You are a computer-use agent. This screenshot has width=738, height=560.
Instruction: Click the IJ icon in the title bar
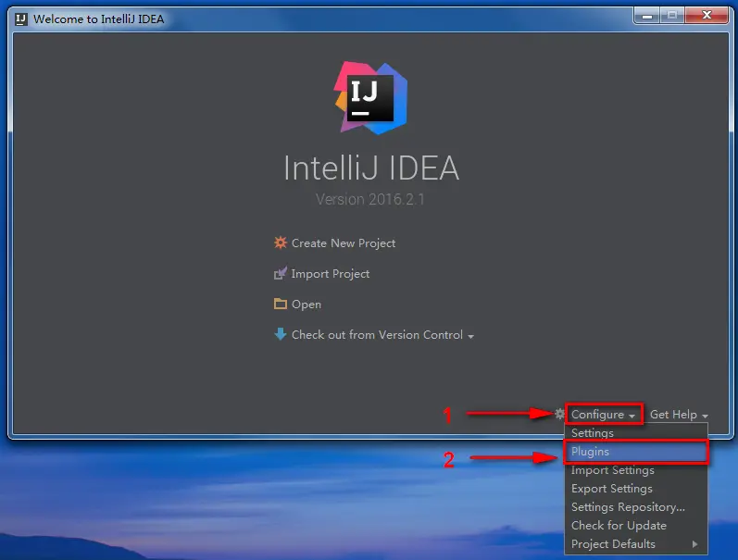click(21, 19)
